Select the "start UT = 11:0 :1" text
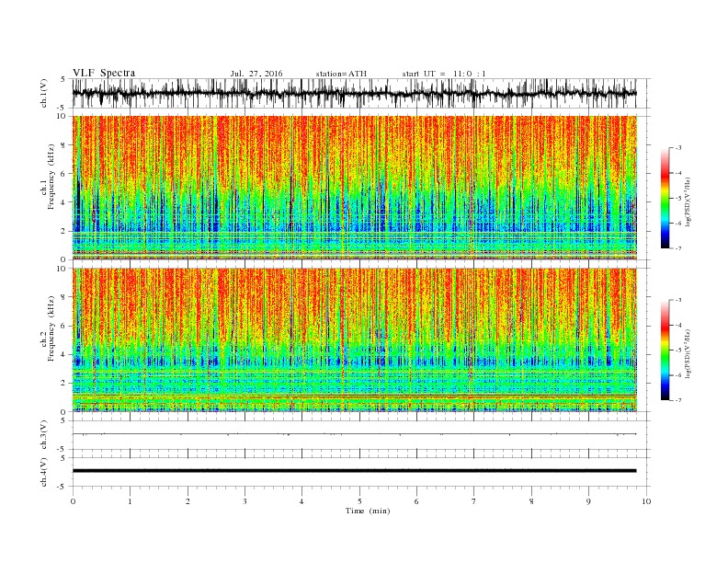The height and width of the screenshot is (563, 728). [x=444, y=74]
